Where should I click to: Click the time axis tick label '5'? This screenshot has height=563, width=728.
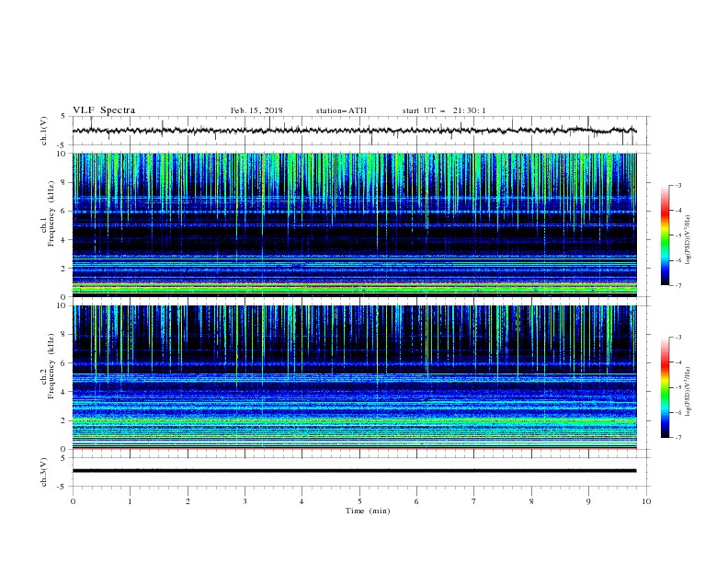coord(359,501)
